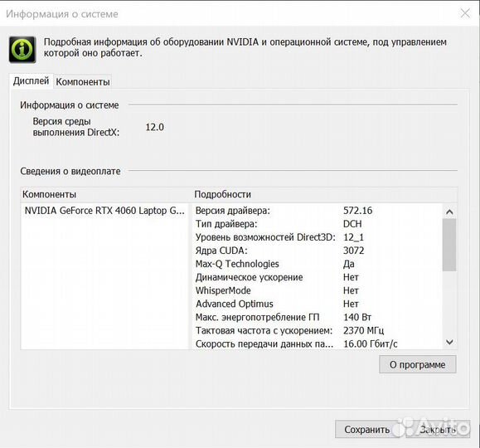Select the WhisperMode row label
The width and height of the screenshot is (480, 448).
tap(223, 290)
